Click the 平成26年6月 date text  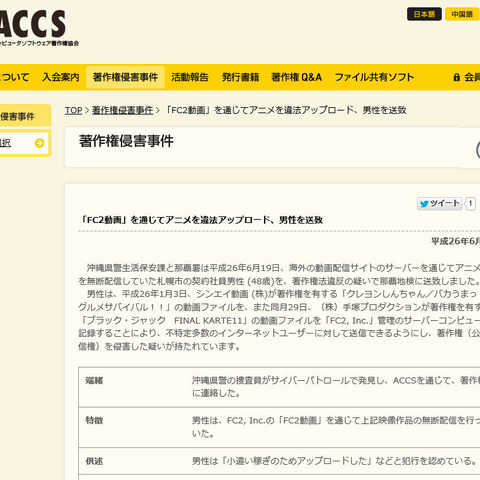[456, 241]
